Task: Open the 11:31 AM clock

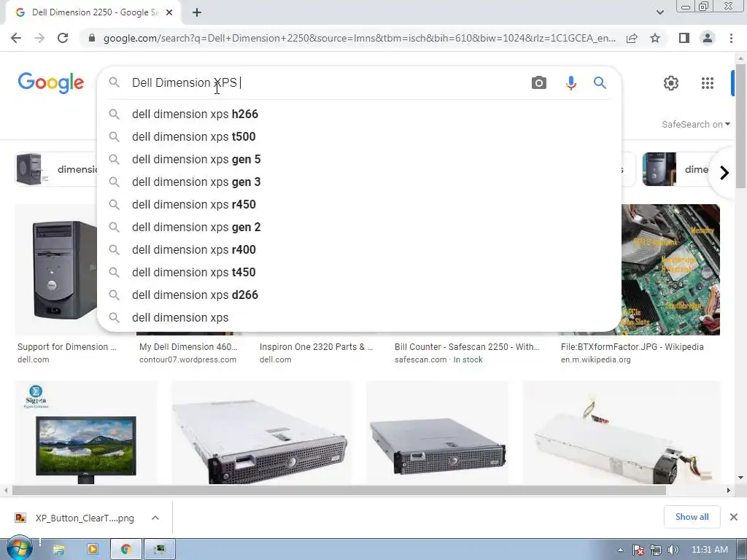Action: 709,550
